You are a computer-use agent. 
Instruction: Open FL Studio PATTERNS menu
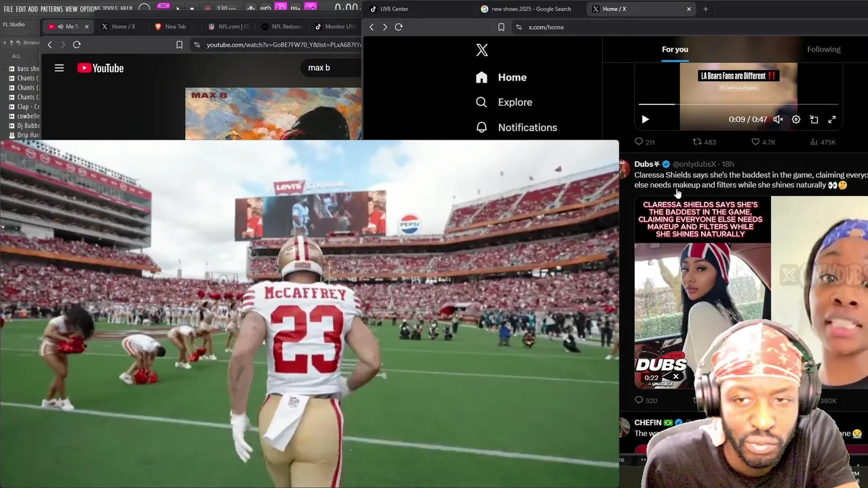(x=52, y=9)
